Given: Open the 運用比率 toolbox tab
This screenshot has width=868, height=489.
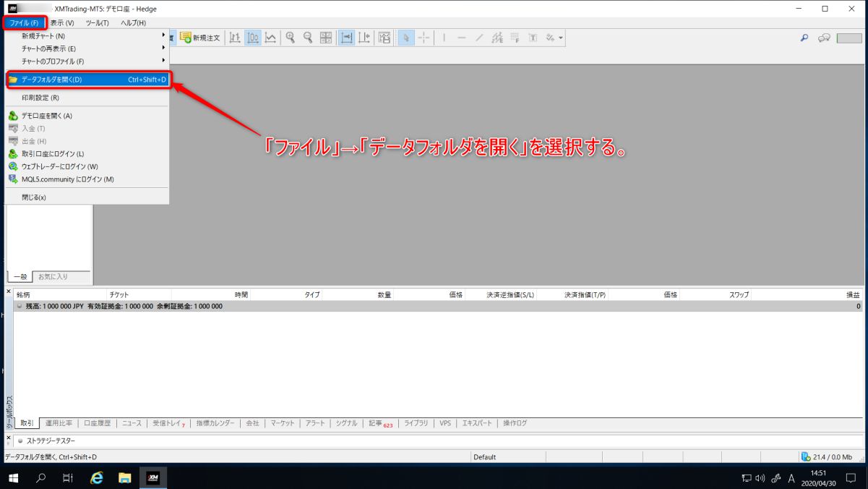Looking at the screenshot, I should [x=59, y=423].
